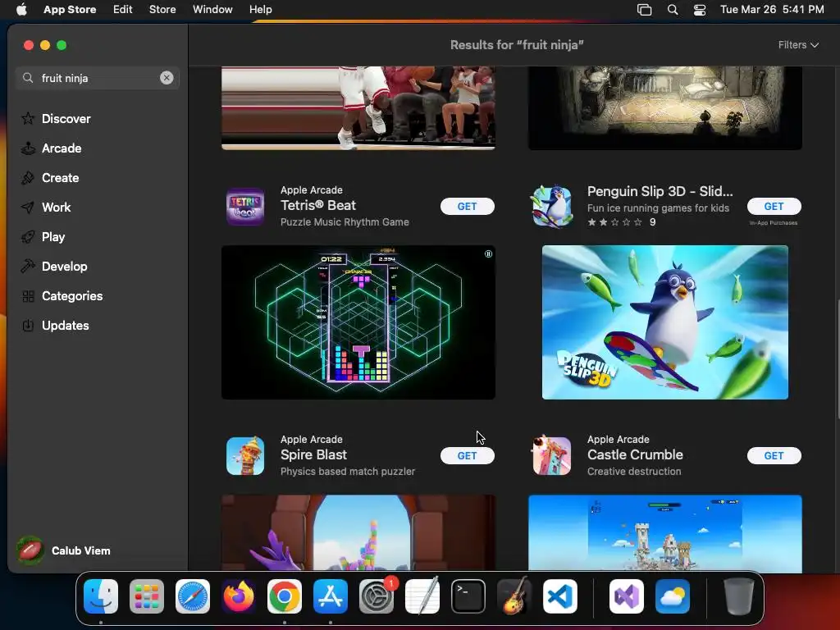Open the Window menu
This screenshot has height=630, width=840.
click(x=212, y=9)
